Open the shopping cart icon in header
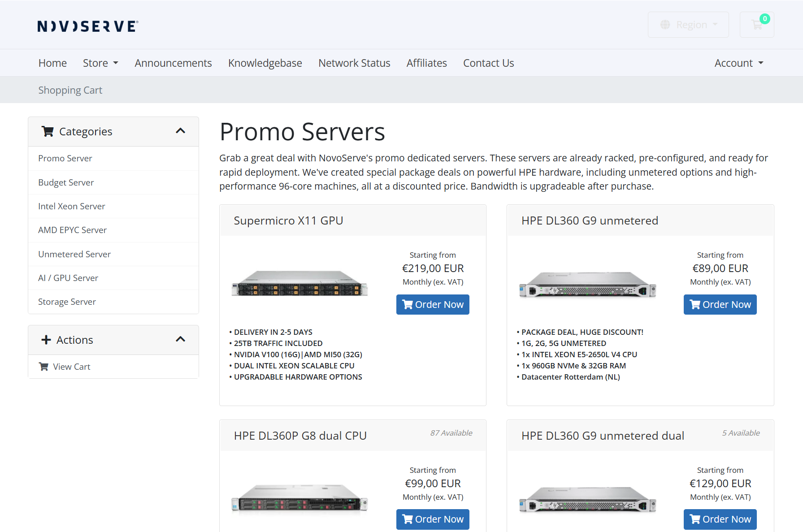 tap(757, 25)
